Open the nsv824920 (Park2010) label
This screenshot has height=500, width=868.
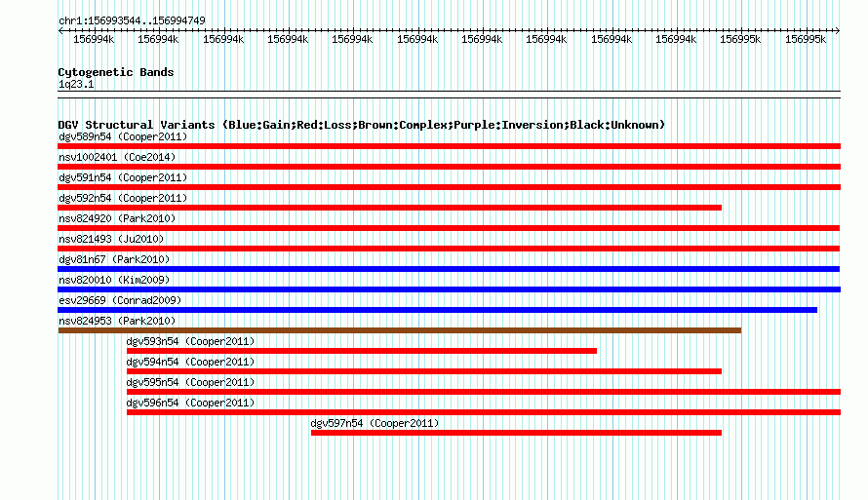117,218
